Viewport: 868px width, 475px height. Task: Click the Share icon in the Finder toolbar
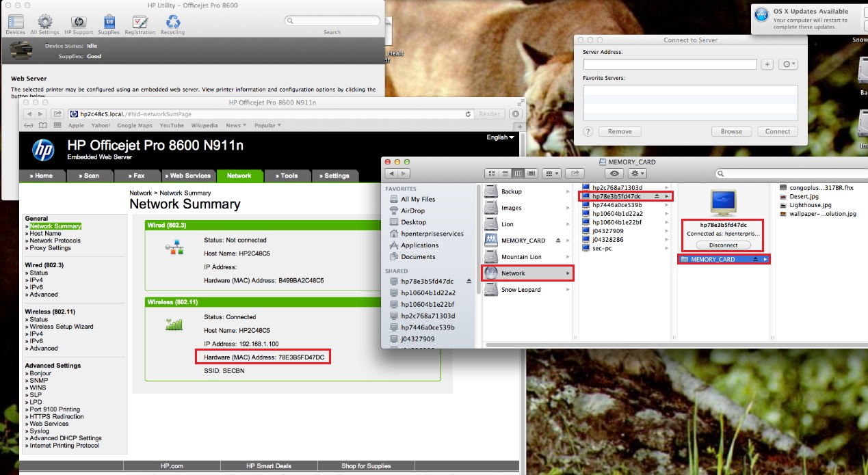[x=575, y=173]
